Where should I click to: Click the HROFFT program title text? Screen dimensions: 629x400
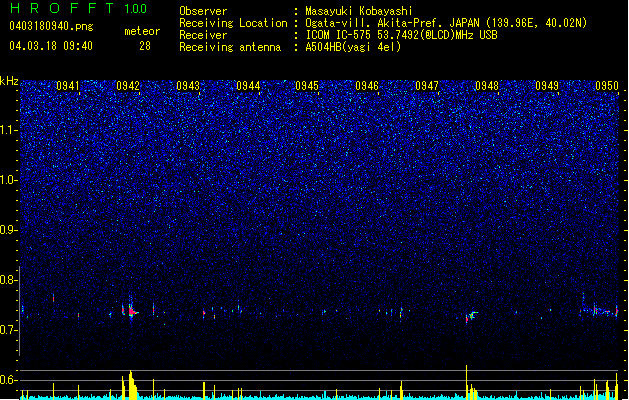pyautogui.click(x=63, y=8)
